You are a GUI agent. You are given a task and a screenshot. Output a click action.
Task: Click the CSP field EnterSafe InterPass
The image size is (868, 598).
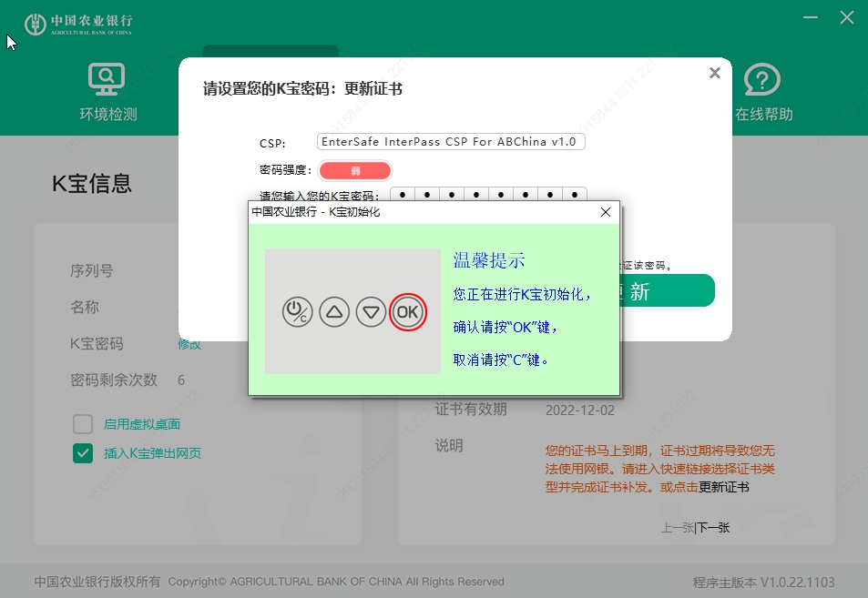point(451,142)
